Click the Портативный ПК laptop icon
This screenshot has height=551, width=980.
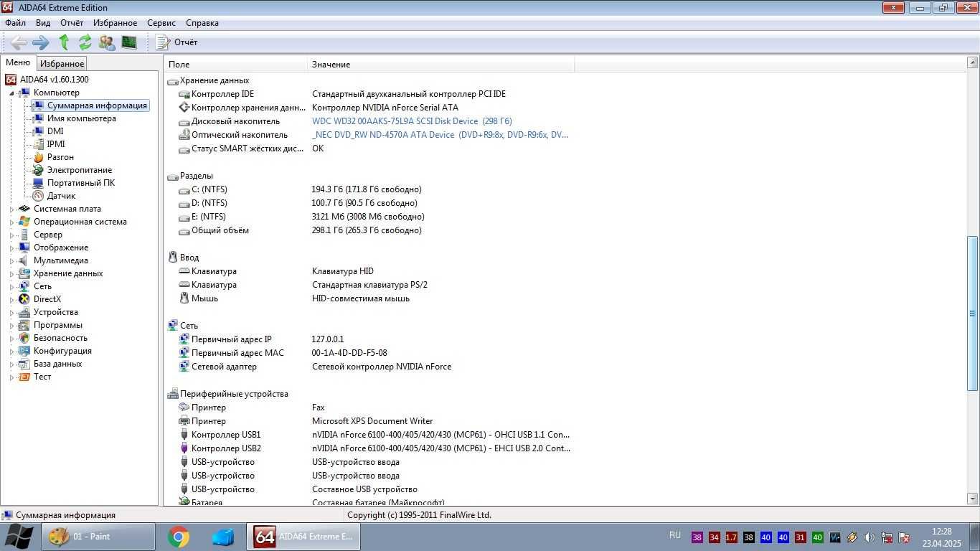38,183
